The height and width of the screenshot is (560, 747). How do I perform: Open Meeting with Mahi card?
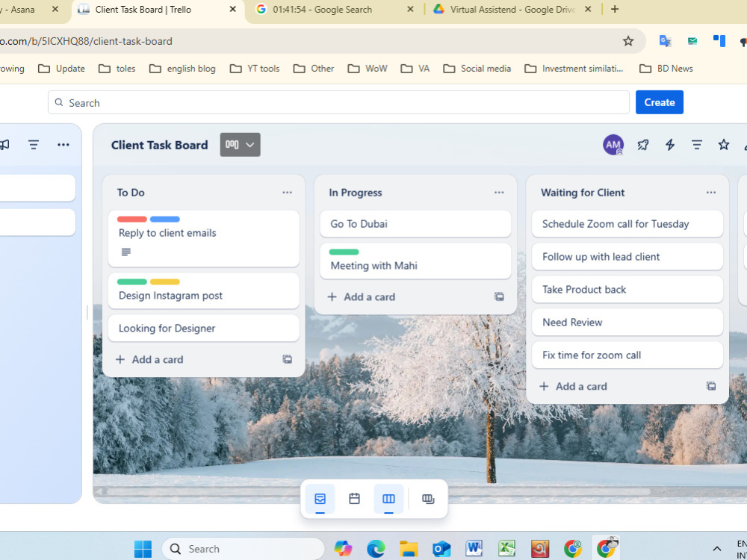[x=415, y=261]
